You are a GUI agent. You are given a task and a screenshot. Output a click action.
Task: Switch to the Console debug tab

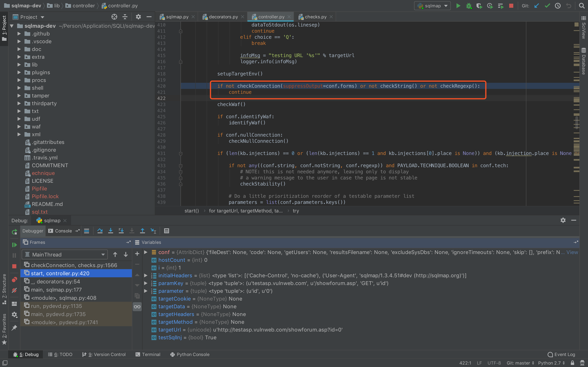[x=63, y=231]
